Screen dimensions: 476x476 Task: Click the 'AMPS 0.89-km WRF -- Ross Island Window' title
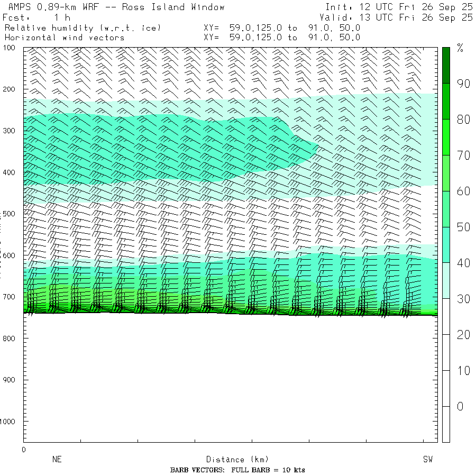tap(116, 7)
